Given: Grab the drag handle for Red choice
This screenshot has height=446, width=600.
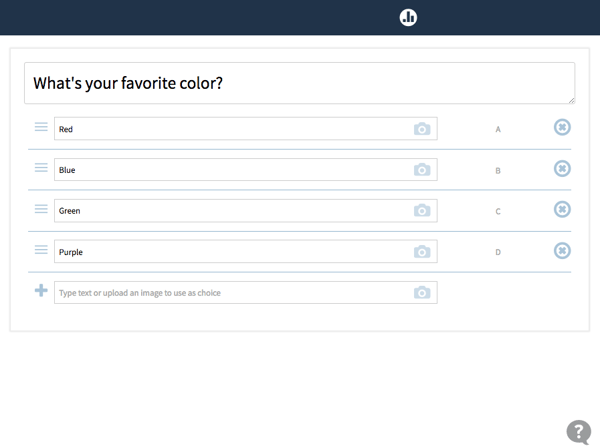Looking at the screenshot, I should click(41, 127).
